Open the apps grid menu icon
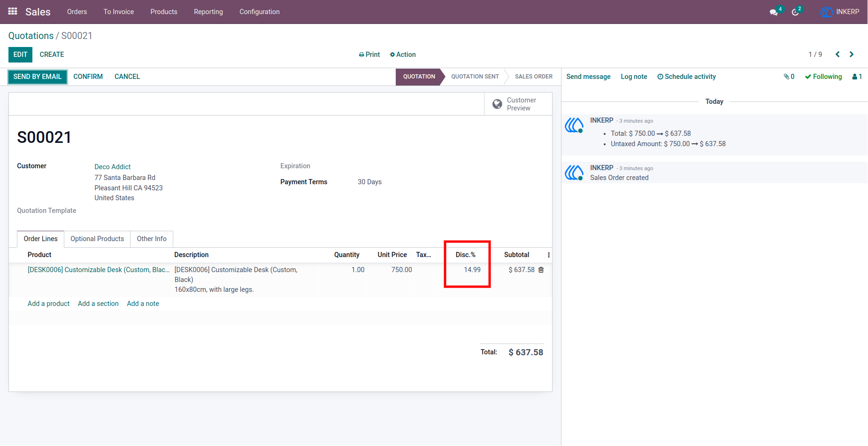868x446 pixels. tap(13, 11)
